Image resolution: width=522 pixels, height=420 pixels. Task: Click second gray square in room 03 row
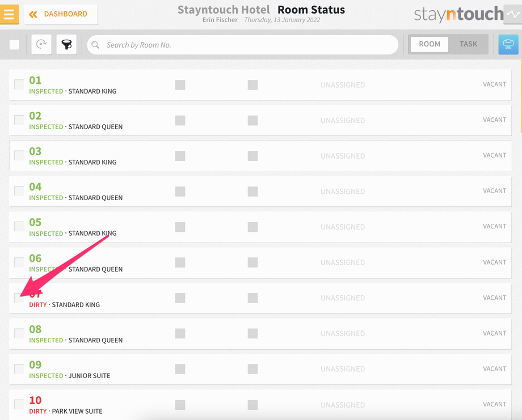click(252, 156)
